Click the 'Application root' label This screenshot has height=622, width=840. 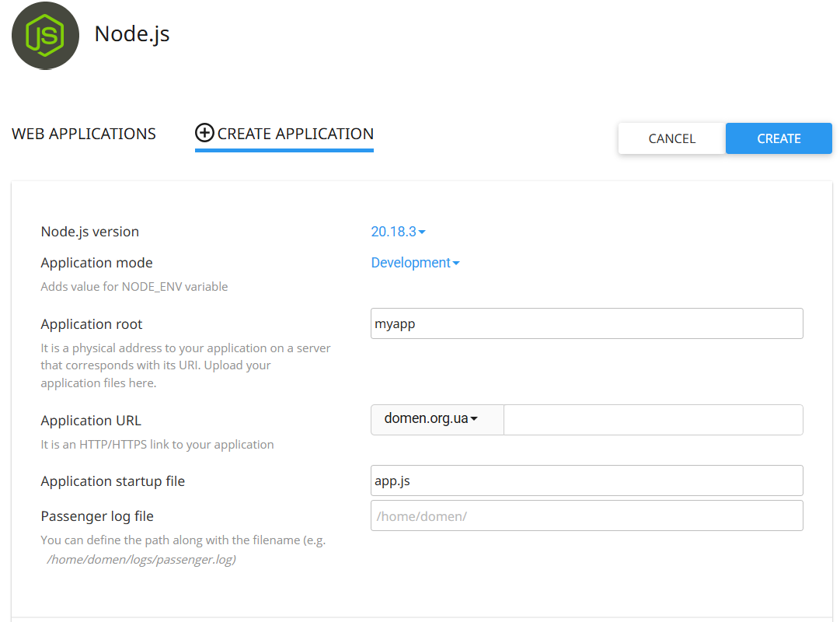(x=92, y=324)
